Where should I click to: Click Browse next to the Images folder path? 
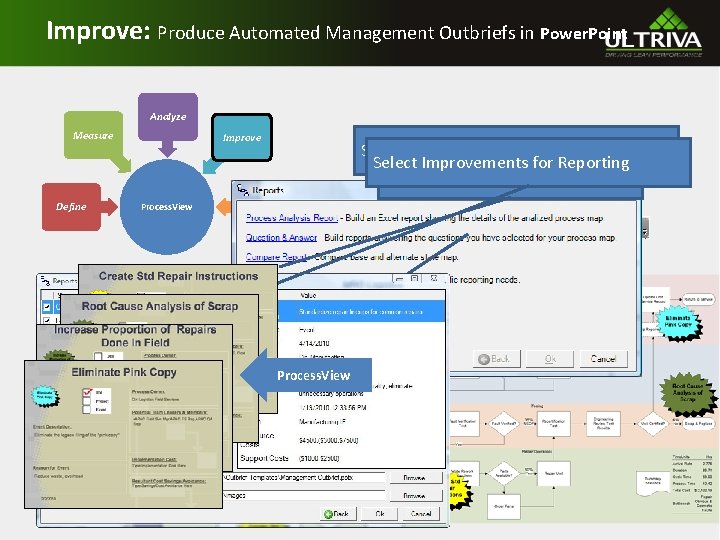[414, 495]
